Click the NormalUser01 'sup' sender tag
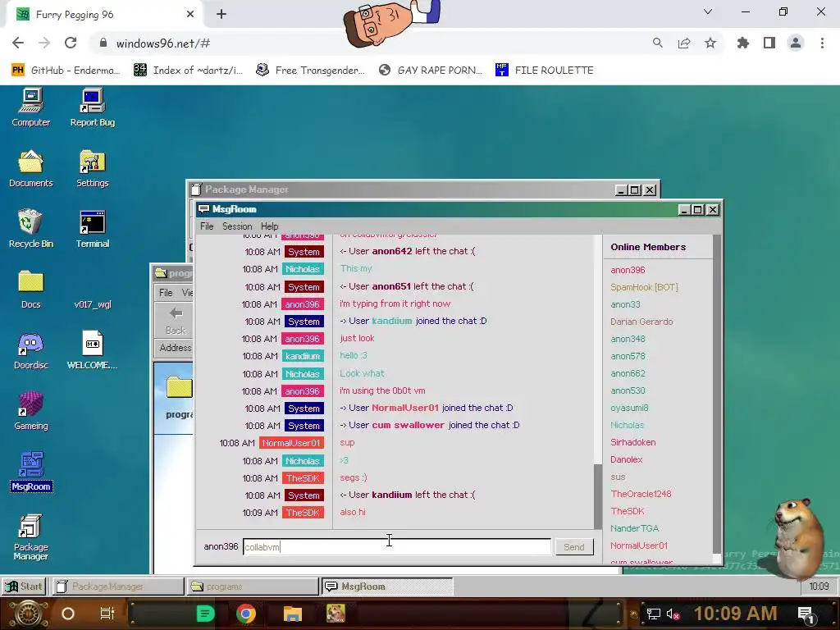Image resolution: width=840 pixels, height=630 pixels. [291, 443]
